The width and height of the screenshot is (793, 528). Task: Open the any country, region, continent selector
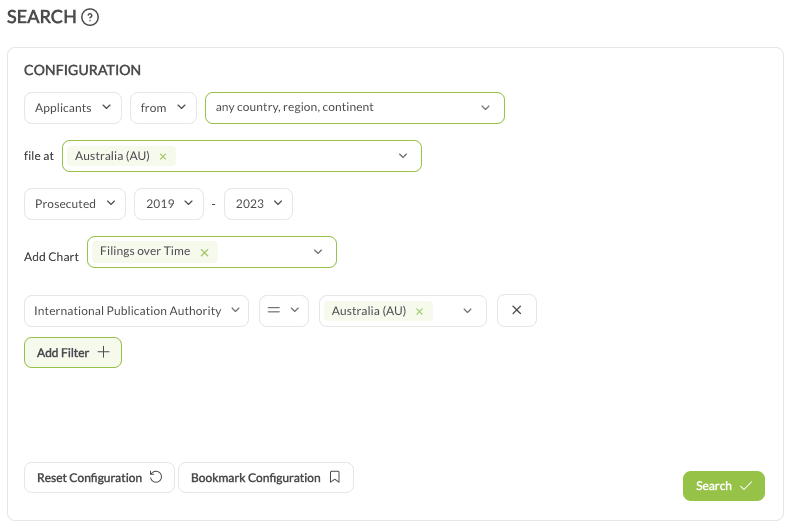pos(355,108)
